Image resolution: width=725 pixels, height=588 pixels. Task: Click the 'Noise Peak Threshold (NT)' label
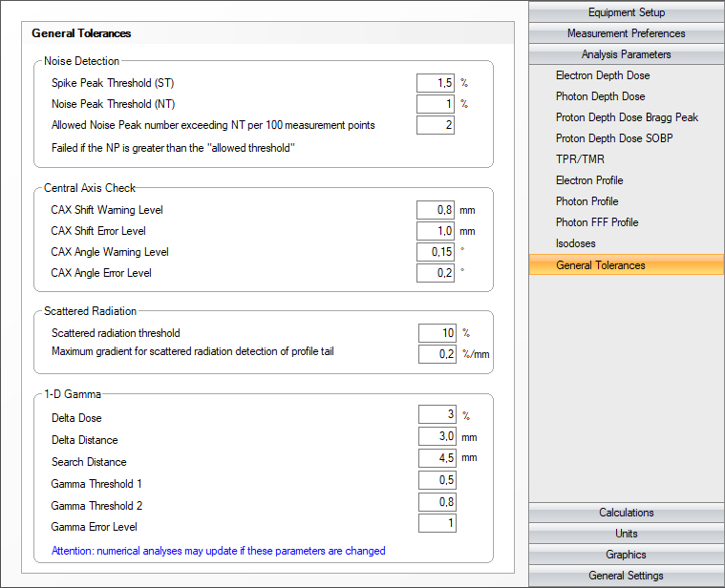pyautogui.click(x=114, y=104)
